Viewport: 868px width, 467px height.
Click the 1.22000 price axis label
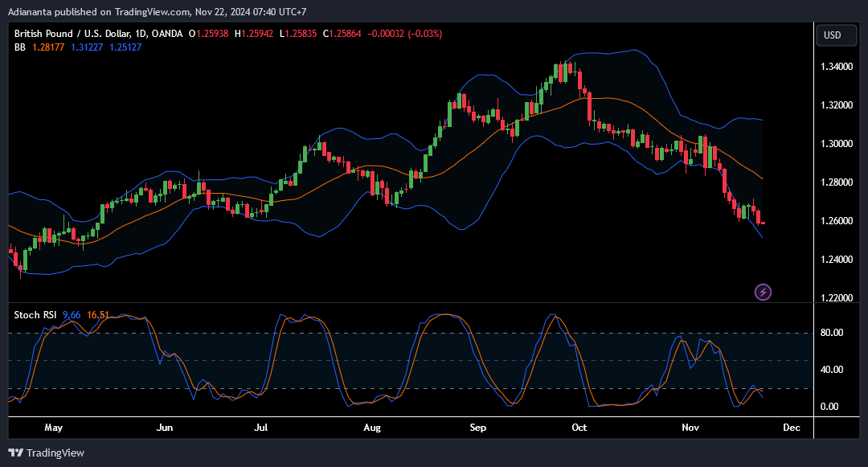(837, 298)
